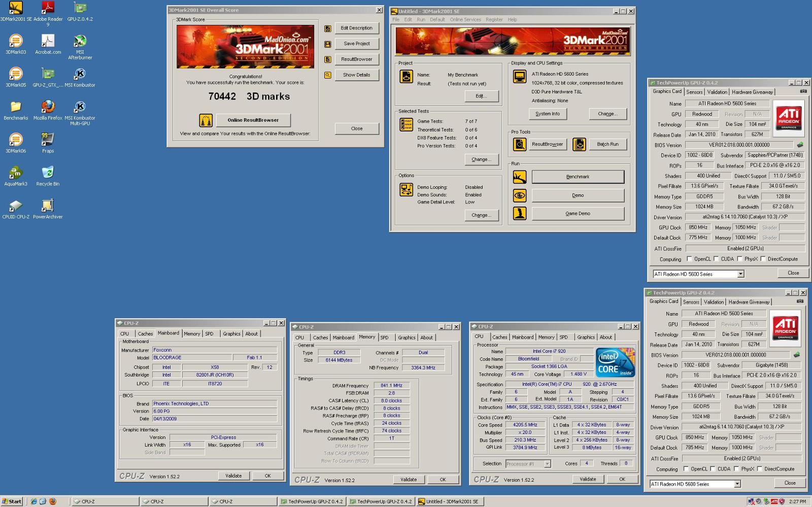Click the Batch Run icon under Pro Tools
The width and height of the screenshot is (812, 507).
tap(579, 144)
